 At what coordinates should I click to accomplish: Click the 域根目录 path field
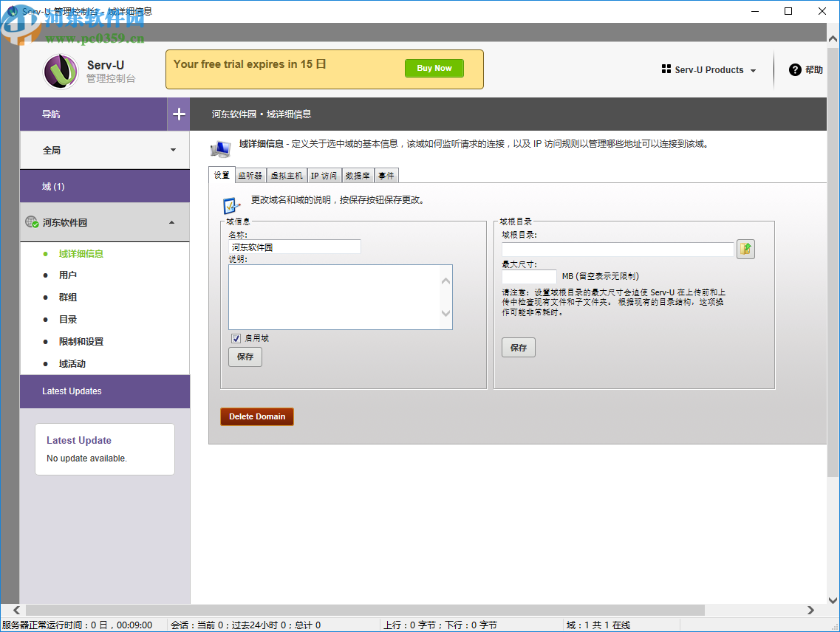click(x=618, y=249)
